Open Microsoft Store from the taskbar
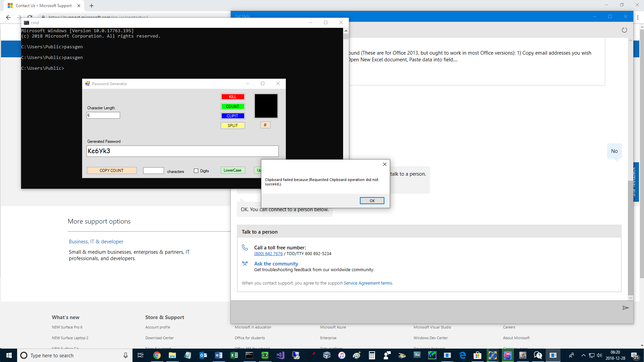Screen dimensions: 644x362 (x=477, y=355)
